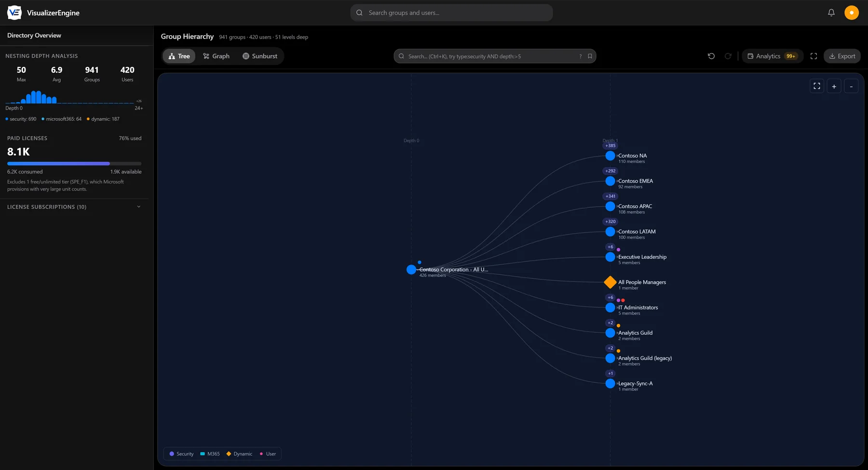Focus the Search groups and users field

click(451, 13)
